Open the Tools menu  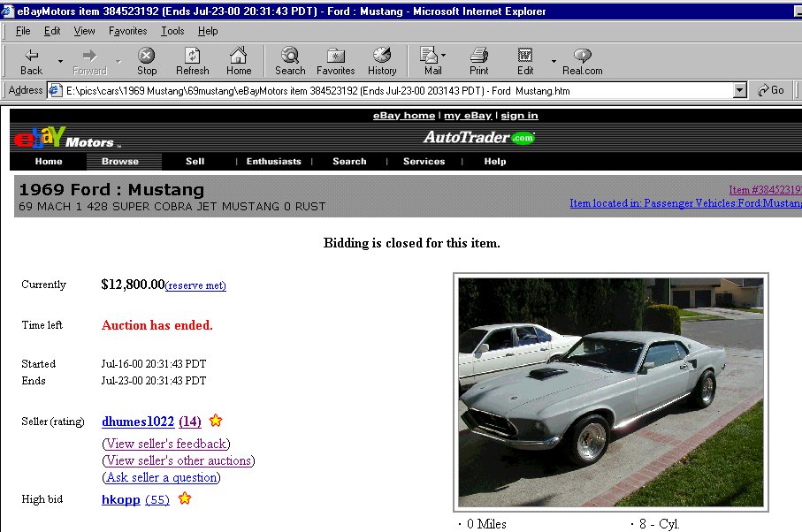click(x=173, y=31)
